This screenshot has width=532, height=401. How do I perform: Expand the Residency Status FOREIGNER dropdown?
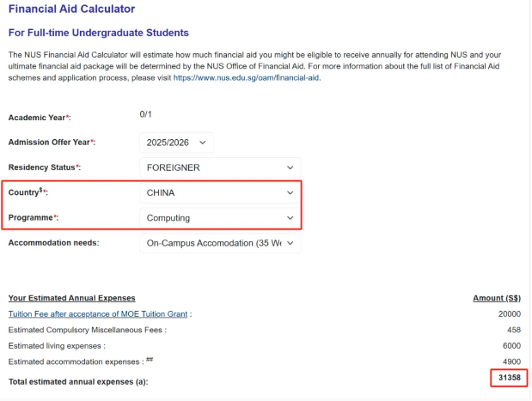pyautogui.click(x=219, y=167)
